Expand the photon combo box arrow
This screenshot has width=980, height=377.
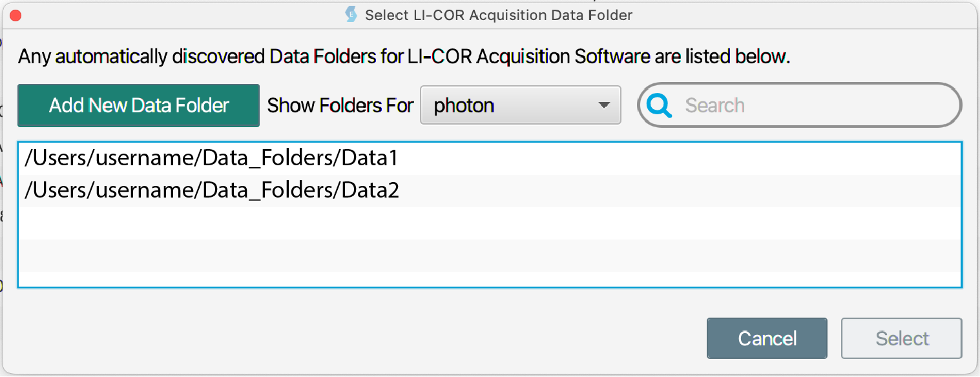coord(604,105)
